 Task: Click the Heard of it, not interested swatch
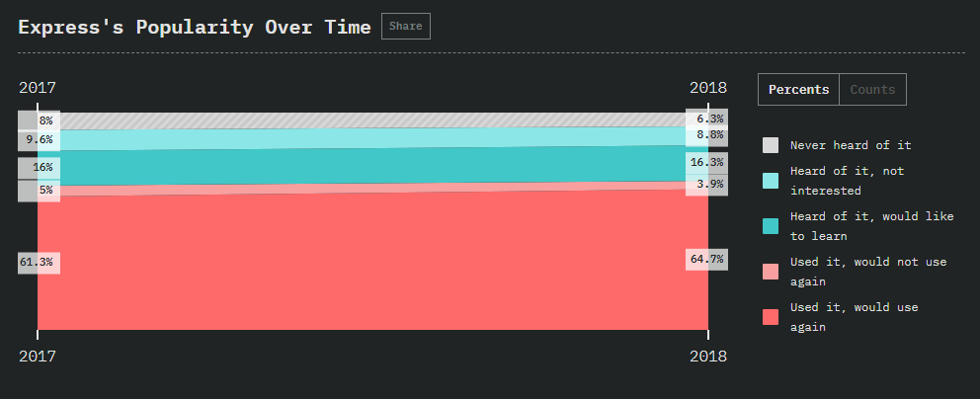pyautogui.click(x=771, y=181)
